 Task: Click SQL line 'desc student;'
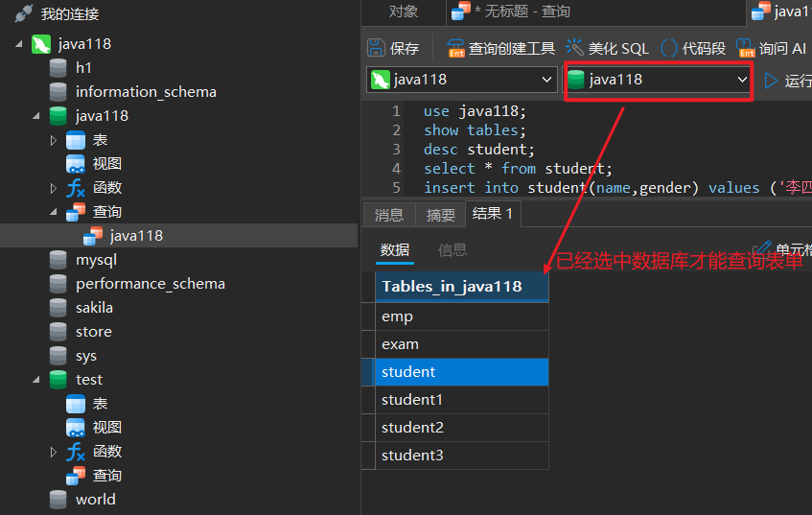pyautogui.click(x=479, y=150)
